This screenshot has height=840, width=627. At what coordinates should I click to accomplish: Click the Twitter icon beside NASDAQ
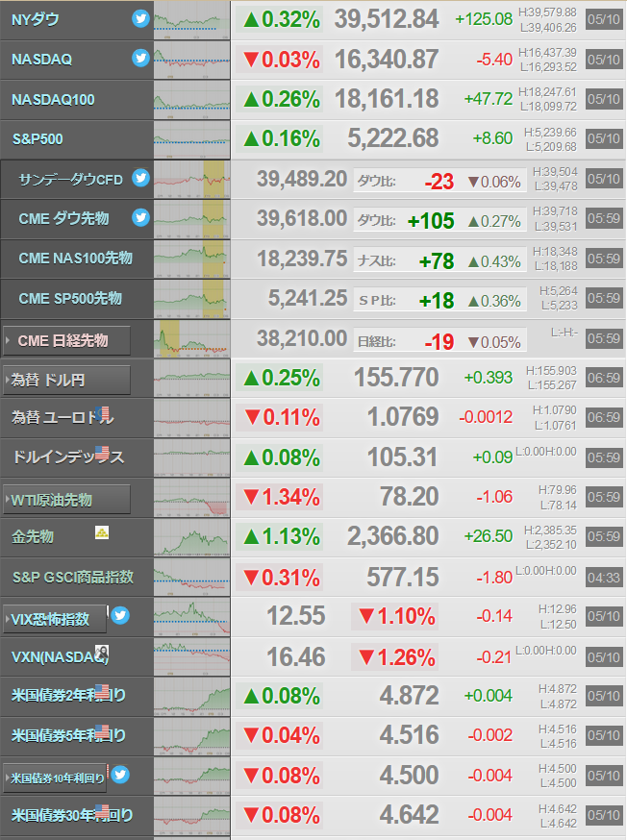pos(141,58)
